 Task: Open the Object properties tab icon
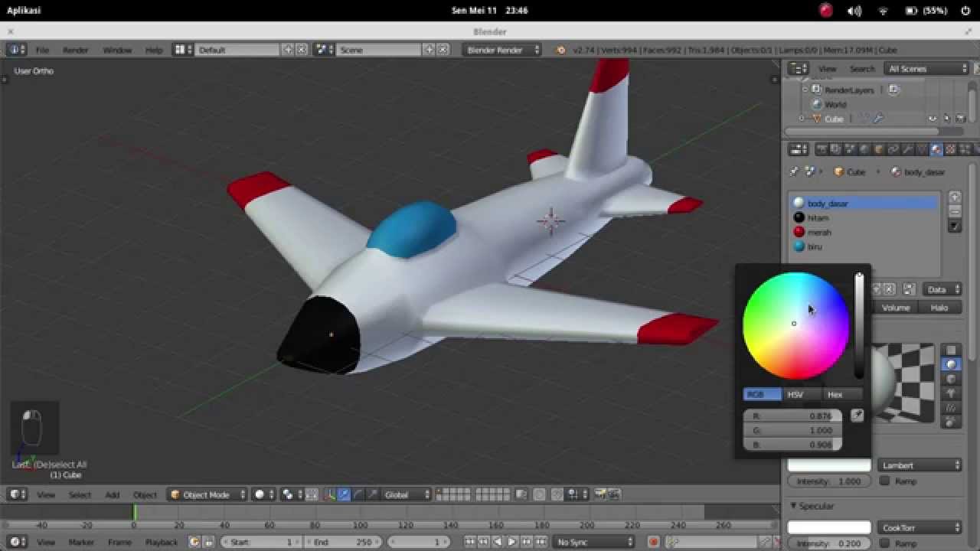click(879, 149)
